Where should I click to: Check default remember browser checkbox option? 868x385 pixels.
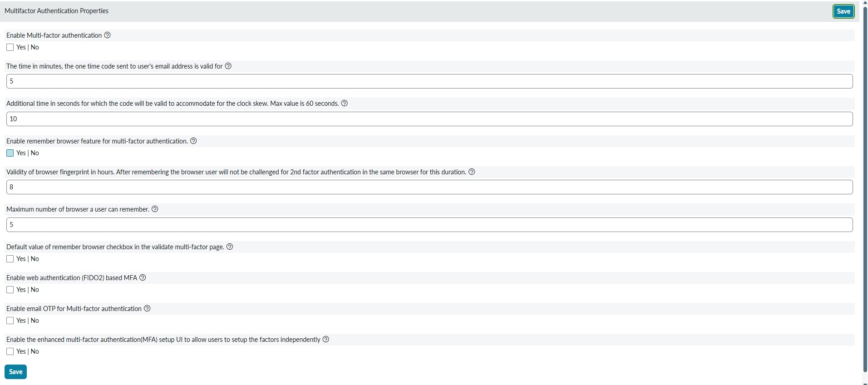pyautogui.click(x=10, y=259)
